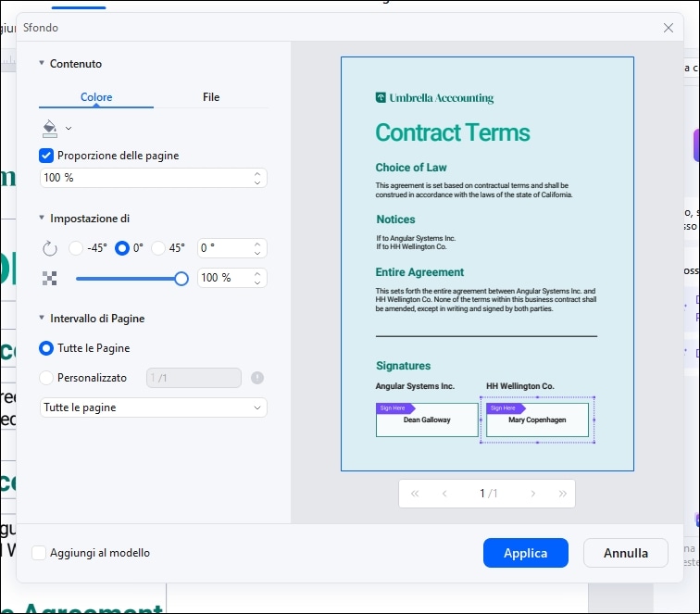The height and width of the screenshot is (614, 700).
Task: Click the Annulla button
Action: [x=625, y=553]
